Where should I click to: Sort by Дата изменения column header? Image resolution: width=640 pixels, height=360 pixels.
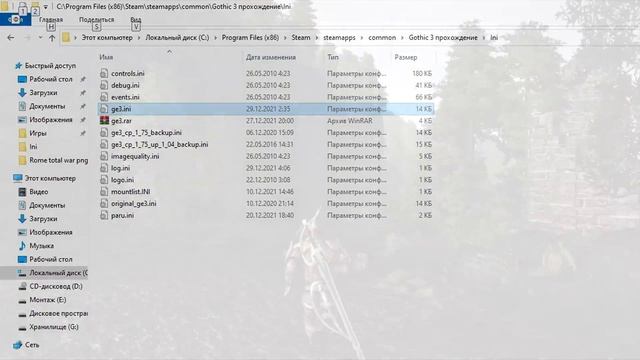[271, 58]
